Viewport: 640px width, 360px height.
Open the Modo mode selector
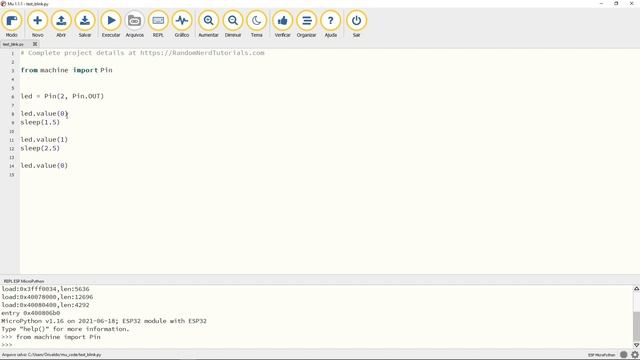(11, 24)
